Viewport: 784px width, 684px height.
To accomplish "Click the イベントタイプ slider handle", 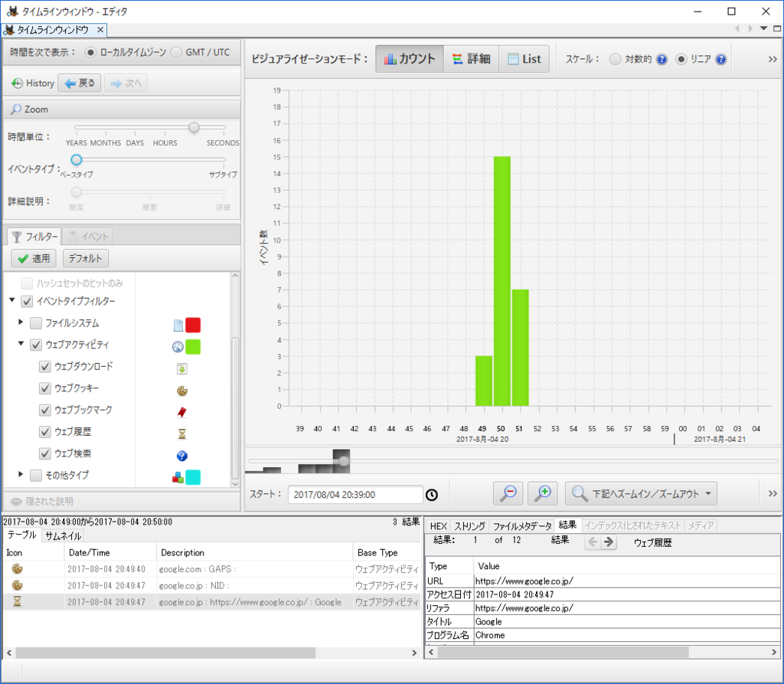I will point(77,159).
